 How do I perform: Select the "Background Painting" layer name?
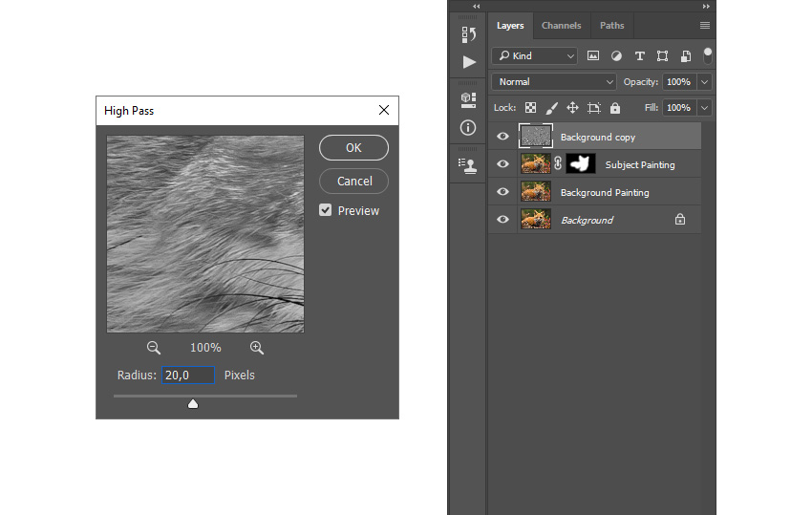coord(605,192)
